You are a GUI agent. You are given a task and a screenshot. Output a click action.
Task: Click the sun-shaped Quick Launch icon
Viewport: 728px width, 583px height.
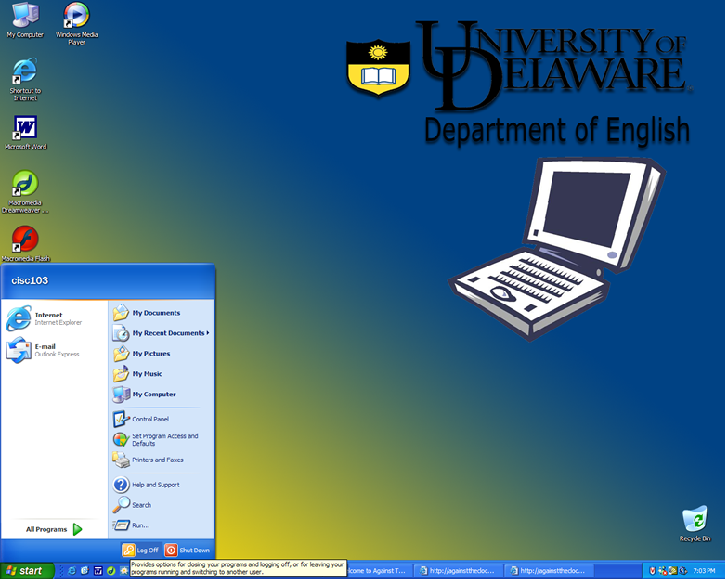pos(123,571)
